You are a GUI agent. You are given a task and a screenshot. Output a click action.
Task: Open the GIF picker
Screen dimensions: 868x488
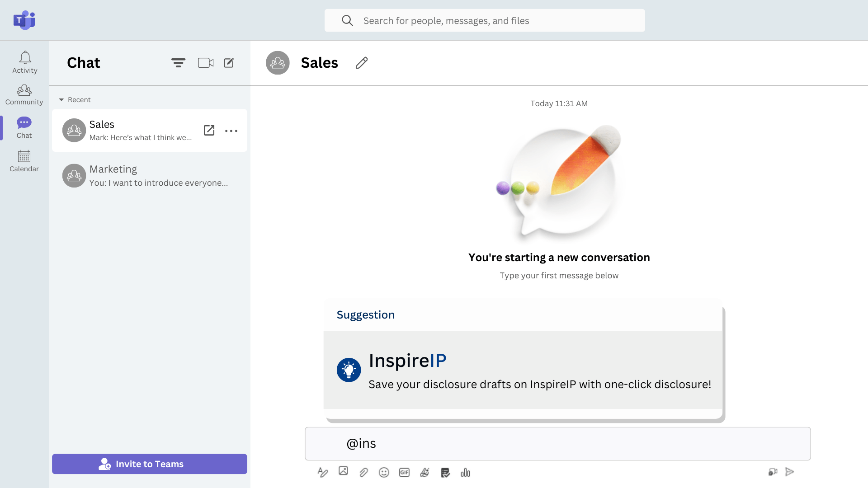[404, 472]
